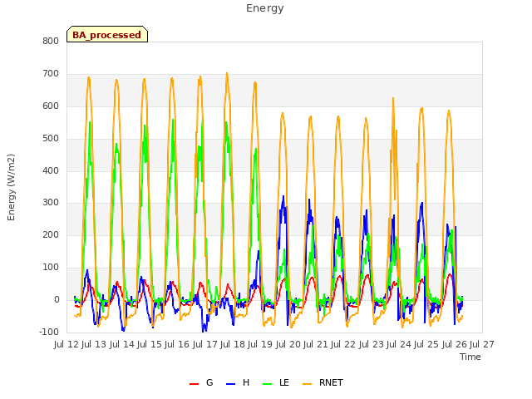Viewport: 532px width, 399px height.
Task: Select the G legend label
Action: [209, 382]
